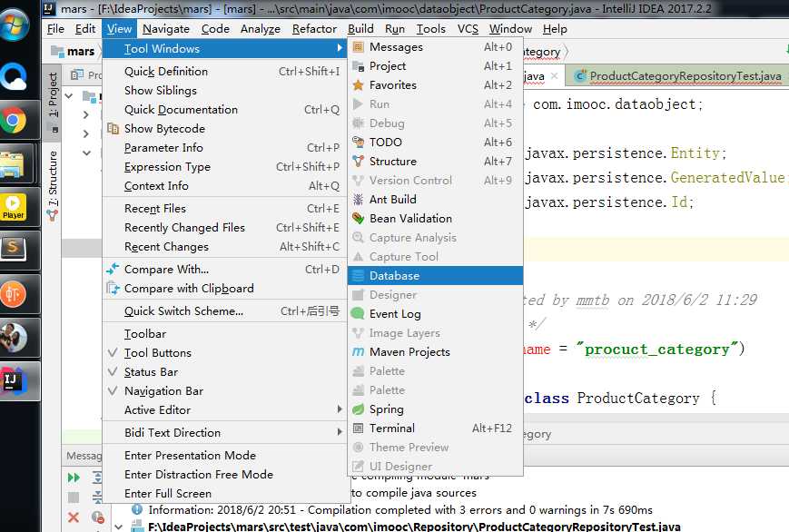Open the Messages tool window
Image resolution: width=789 pixels, height=532 pixels.
(435, 47)
